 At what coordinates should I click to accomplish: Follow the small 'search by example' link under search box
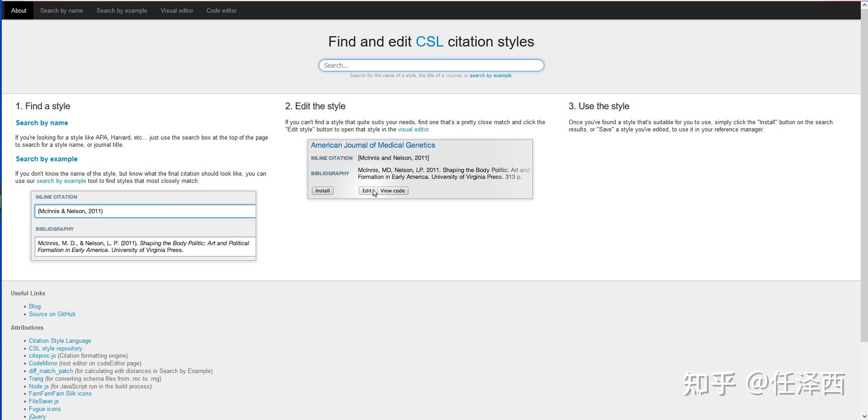coord(491,76)
